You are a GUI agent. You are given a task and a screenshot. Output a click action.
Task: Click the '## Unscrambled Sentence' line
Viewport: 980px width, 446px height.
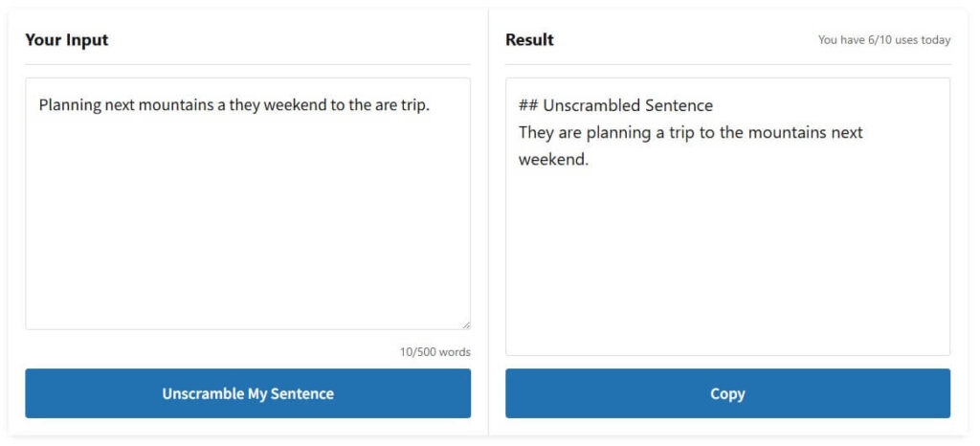pyautogui.click(x=615, y=105)
